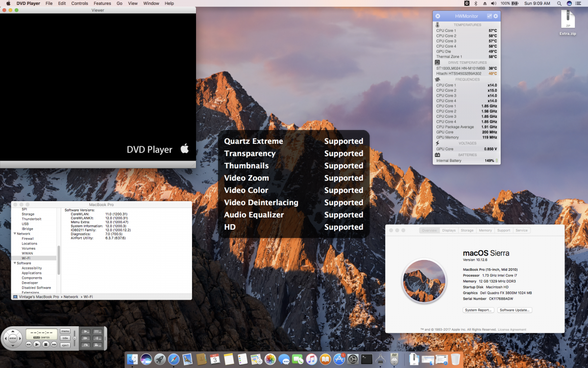Collapse the Network section in sidebar

point(14,234)
